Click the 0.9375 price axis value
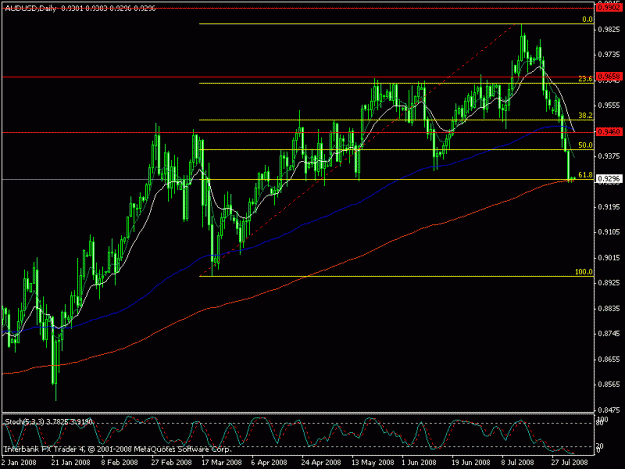The height and width of the screenshot is (469, 625). click(x=609, y=156)
